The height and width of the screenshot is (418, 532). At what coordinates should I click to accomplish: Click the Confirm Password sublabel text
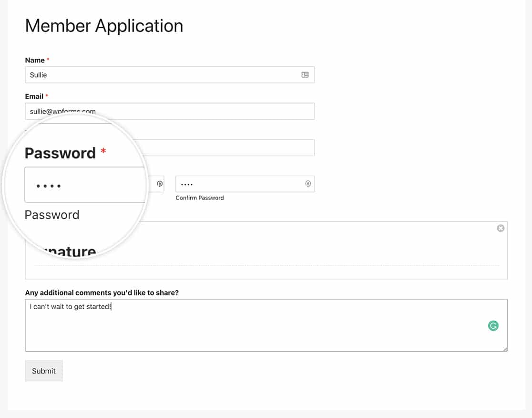200,198
